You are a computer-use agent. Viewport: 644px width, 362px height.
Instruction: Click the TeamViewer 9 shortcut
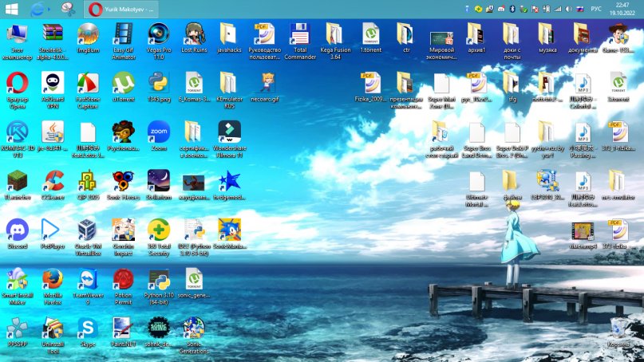click(88, 280)
